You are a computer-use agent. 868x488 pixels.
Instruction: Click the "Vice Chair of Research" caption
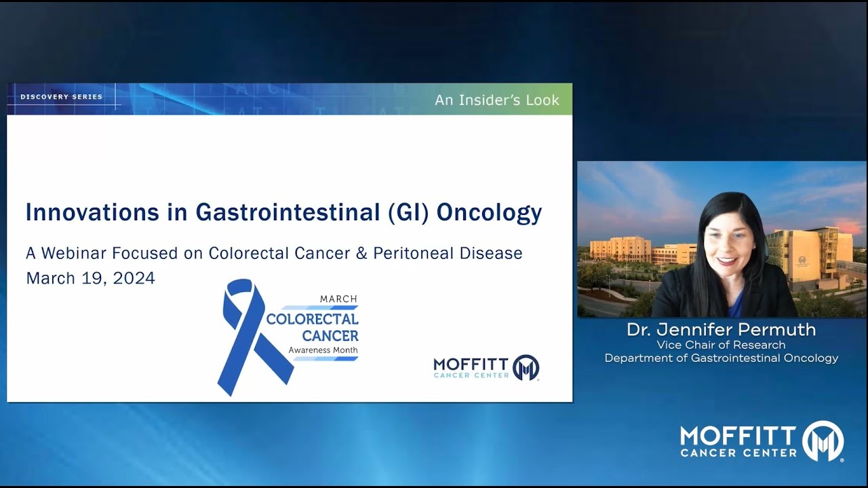pos(722,345)
